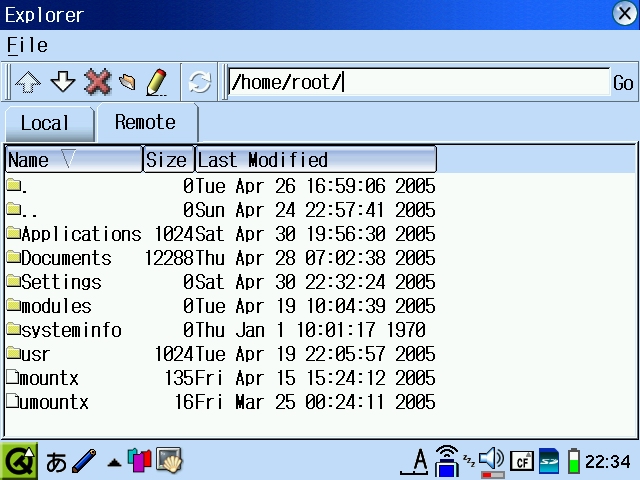Click the pencil rename icon
This screenshot has height=480, width=640.
pos(156,82)
